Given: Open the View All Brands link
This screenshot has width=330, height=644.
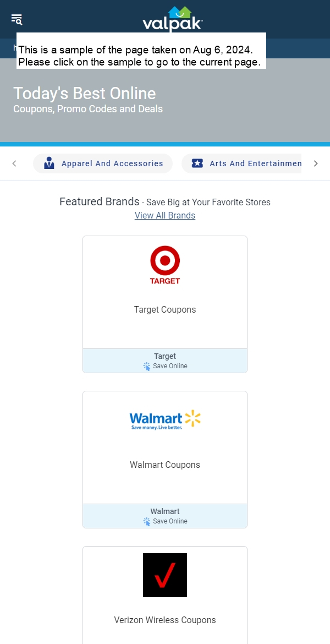Looking at the screenshot, I should pos(165,215).
